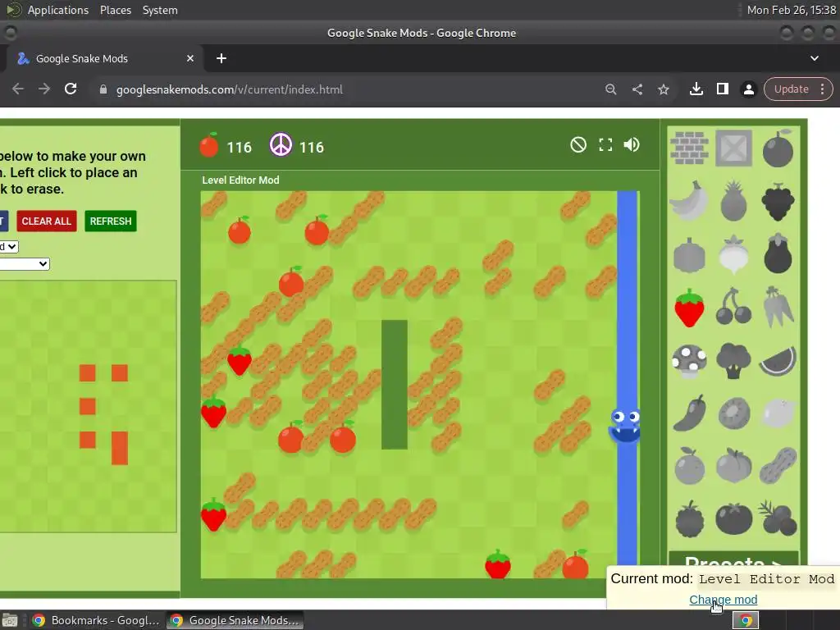Reload the page
Screen dimensions: 840x630
(x=71, y=89)
